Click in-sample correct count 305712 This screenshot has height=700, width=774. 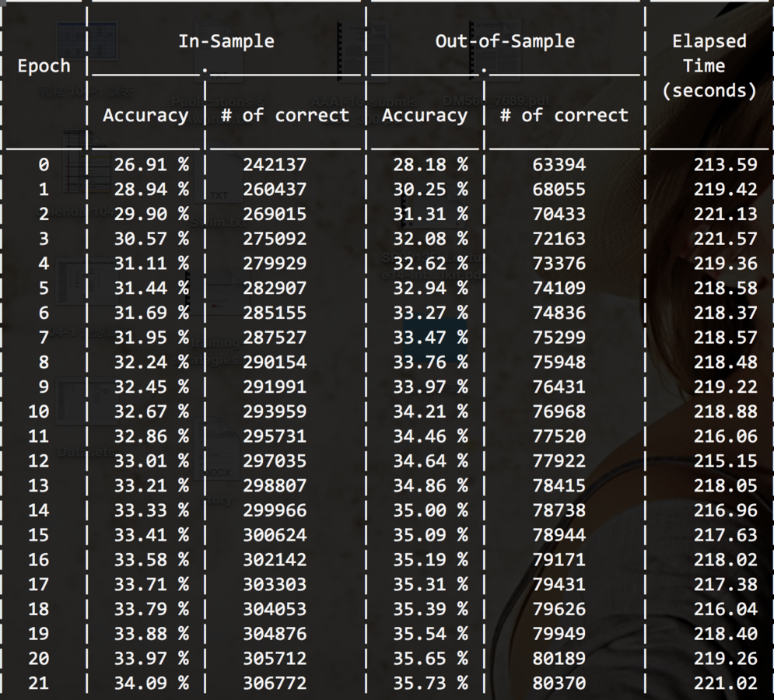275,659
